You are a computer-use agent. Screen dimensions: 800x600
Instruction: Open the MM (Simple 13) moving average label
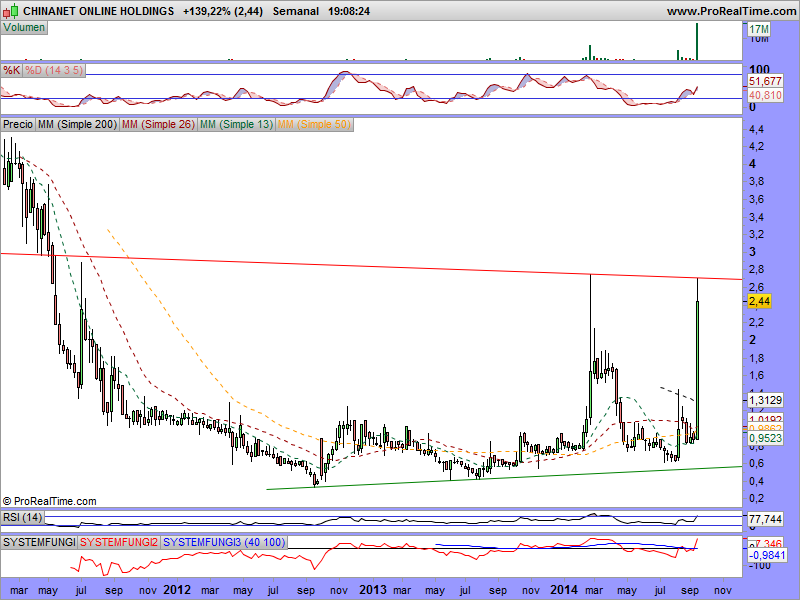pyautogui.click(x=236, y=124)
